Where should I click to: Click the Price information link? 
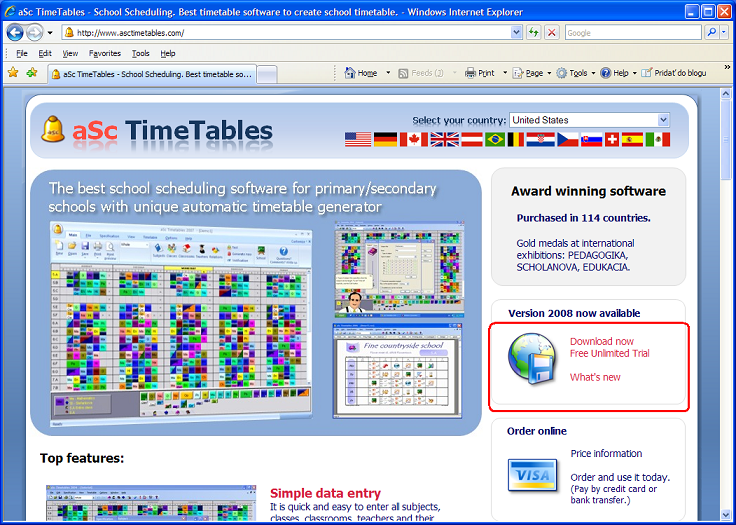(x=606, y=453)
